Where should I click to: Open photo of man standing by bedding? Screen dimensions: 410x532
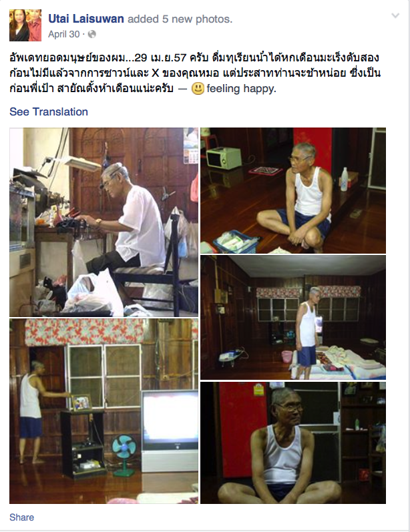293,318
